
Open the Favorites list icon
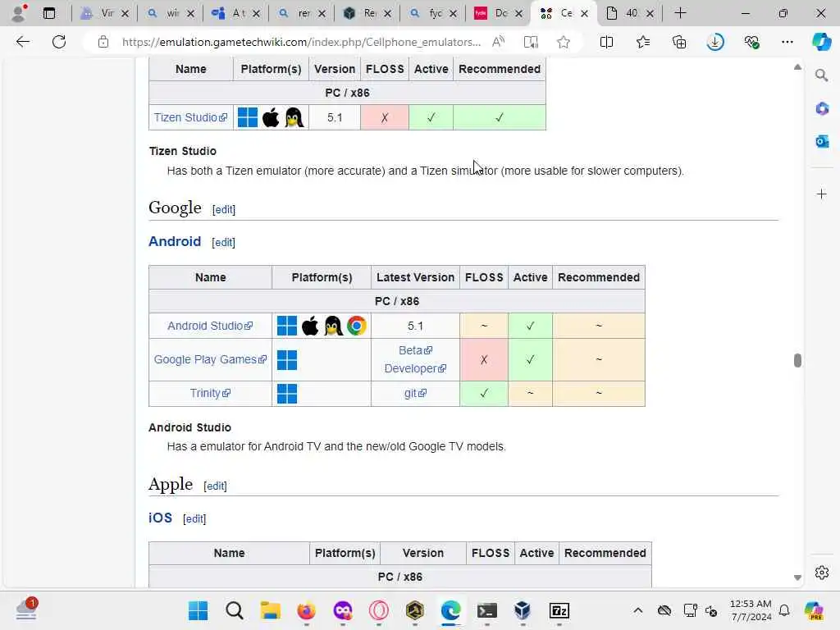(643, 42)
